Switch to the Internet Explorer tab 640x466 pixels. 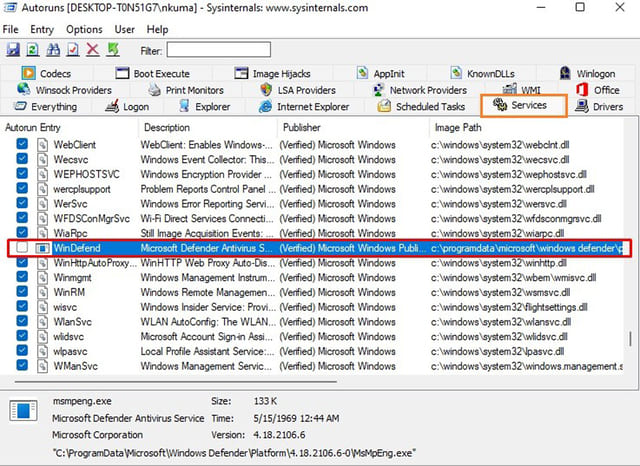coord(304,107)
